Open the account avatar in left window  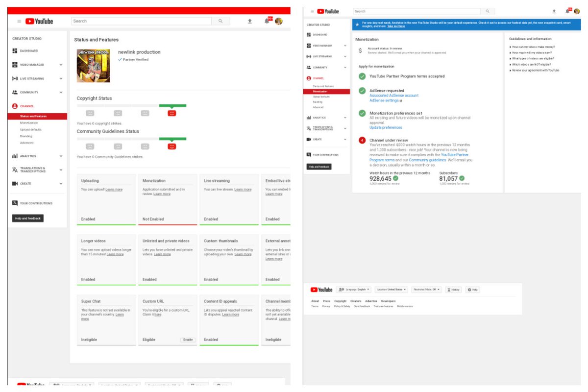click(x=279, y=21)
